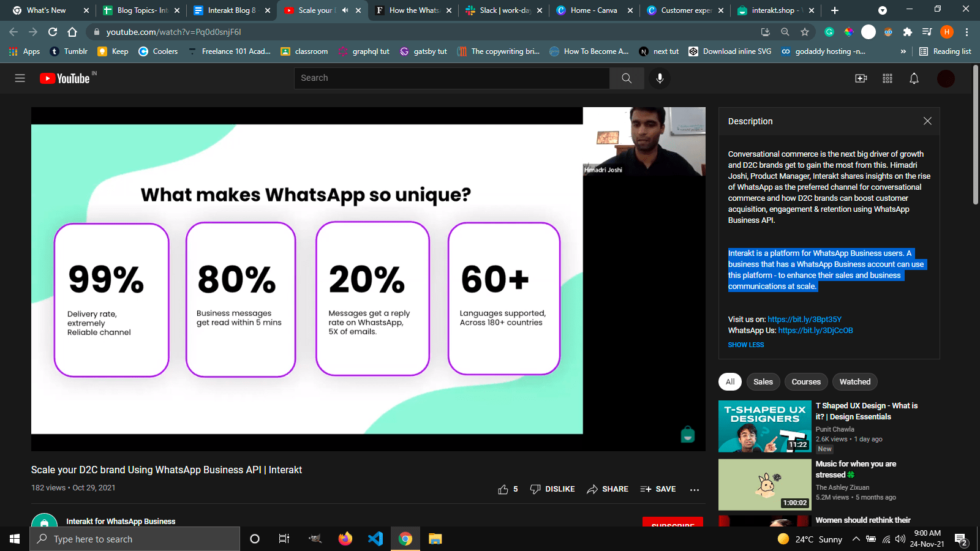
Task: Click the Interakt for WhatsApp Business channel name
Action: pos(121,521)
